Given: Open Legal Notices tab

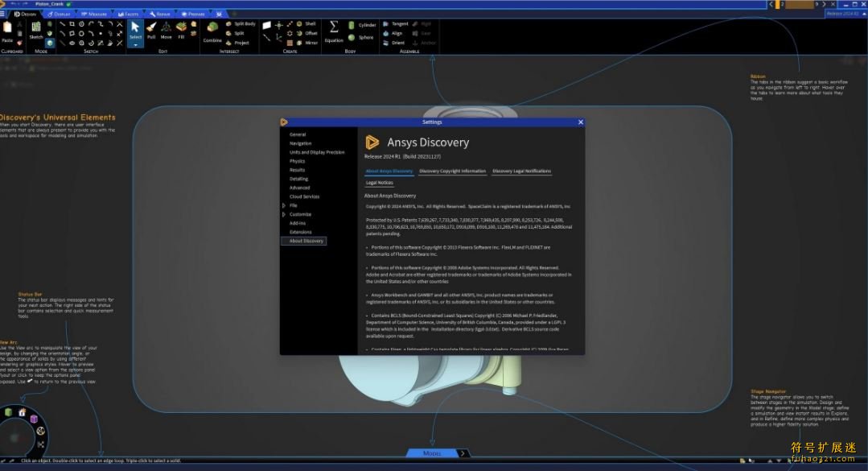Looking at the screenshot, I should [379, 183].
